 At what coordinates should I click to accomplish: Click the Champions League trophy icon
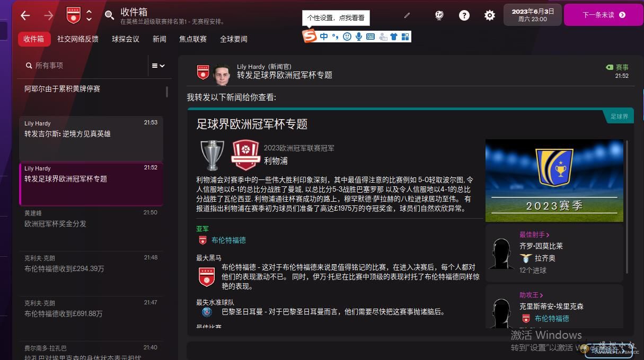213,155
